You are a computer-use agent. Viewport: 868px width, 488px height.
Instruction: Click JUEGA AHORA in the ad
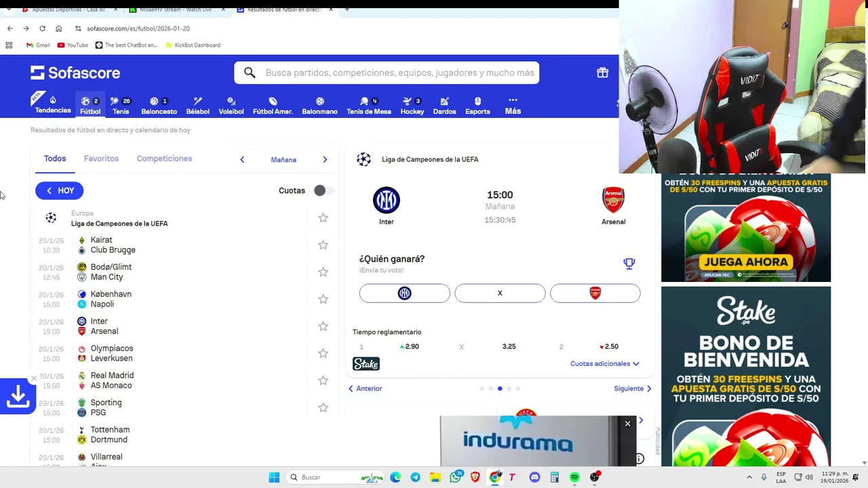(746, 262)
